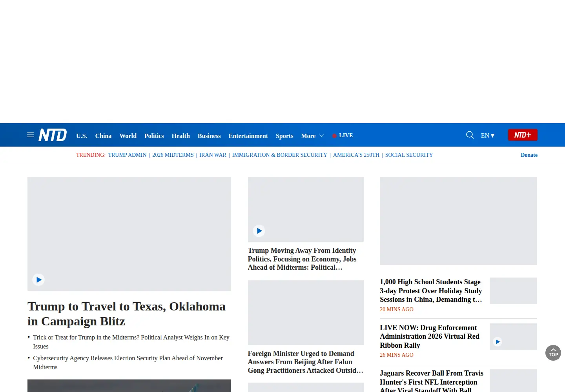Click the main Trump campaign story thumbnail
The image size is (565, 392).
pos(129,234)
